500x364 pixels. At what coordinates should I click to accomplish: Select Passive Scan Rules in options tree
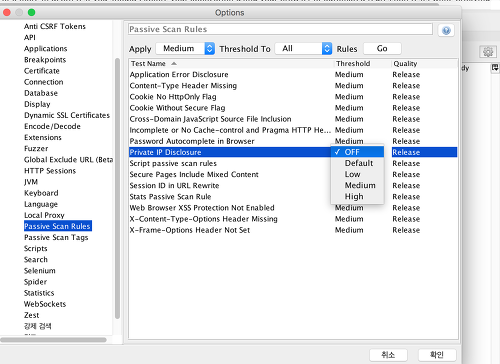[58, 226]
